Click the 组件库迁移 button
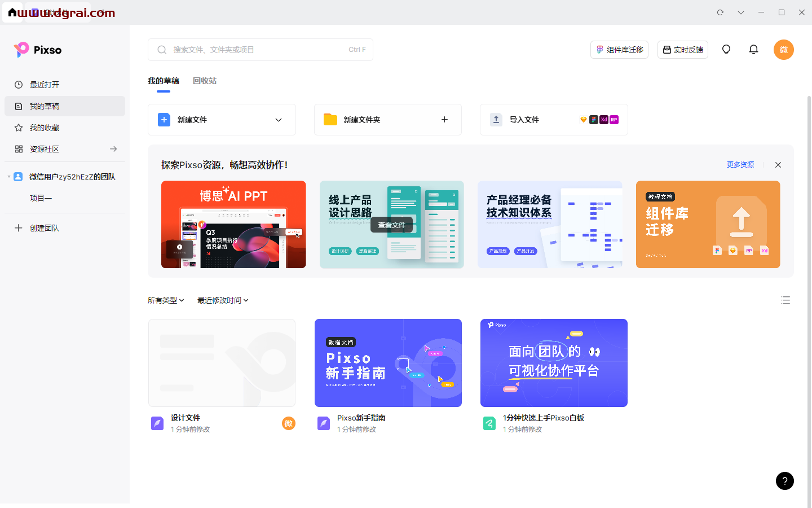The image size is (812, 508). point(619,50)
